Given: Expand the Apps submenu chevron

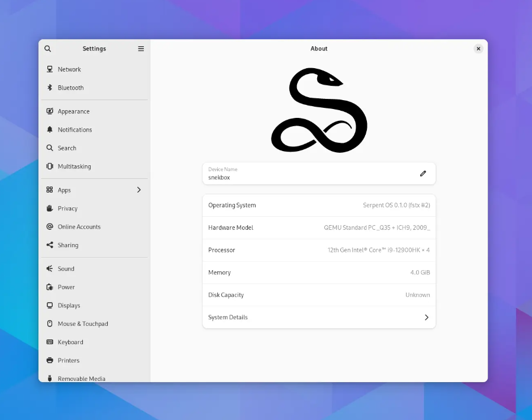Looking at the screenshot, I should pyautogui.click(x=138, y=190).
